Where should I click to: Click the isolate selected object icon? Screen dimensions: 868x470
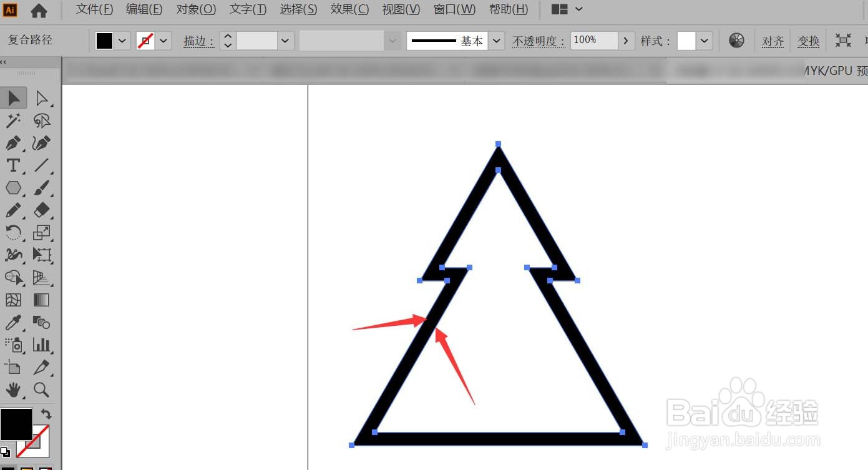[843, 41]
